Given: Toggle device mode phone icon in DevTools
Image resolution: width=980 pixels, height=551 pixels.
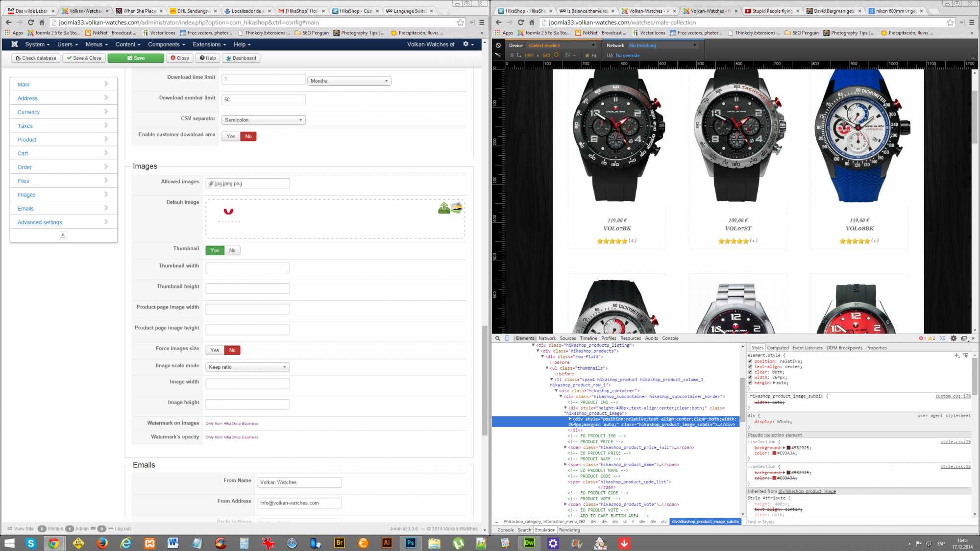Looking at the screenshot, I should click(x=507, y=338).
